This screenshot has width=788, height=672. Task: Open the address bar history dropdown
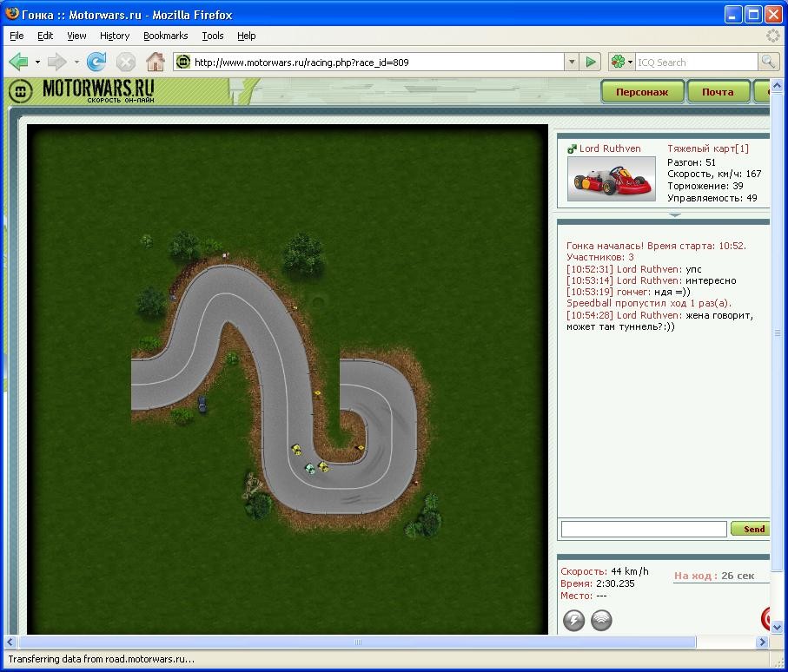click(572, 62)
